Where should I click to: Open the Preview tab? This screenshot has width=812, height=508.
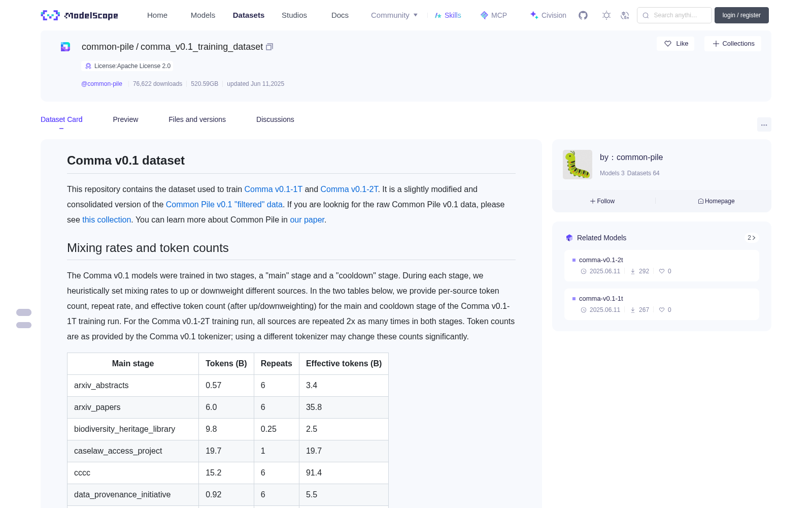point(125,119)
